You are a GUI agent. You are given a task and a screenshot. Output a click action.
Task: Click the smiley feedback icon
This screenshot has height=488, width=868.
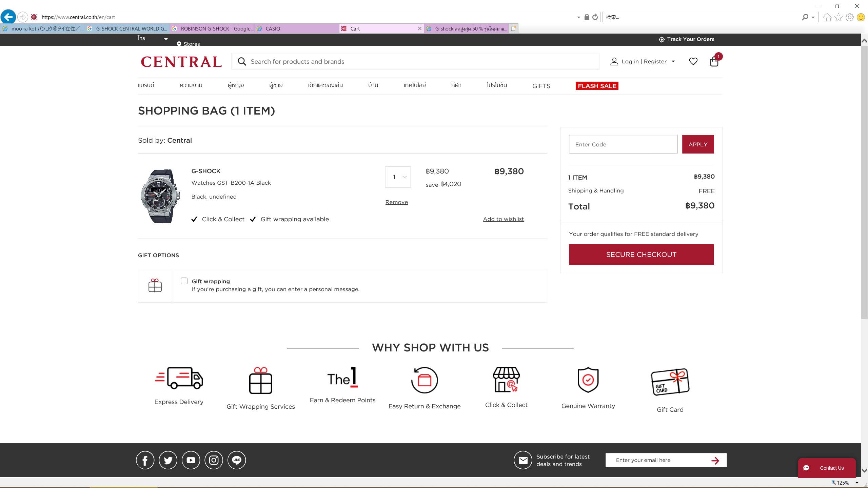pyautogui.click(x=861, y=17)
